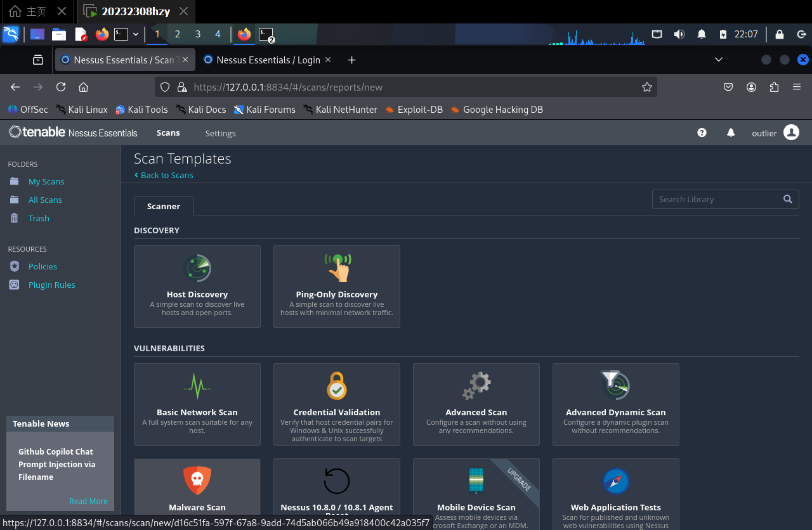
Task: Open the Kali applications menu icon
Action: tap(11, 34)
